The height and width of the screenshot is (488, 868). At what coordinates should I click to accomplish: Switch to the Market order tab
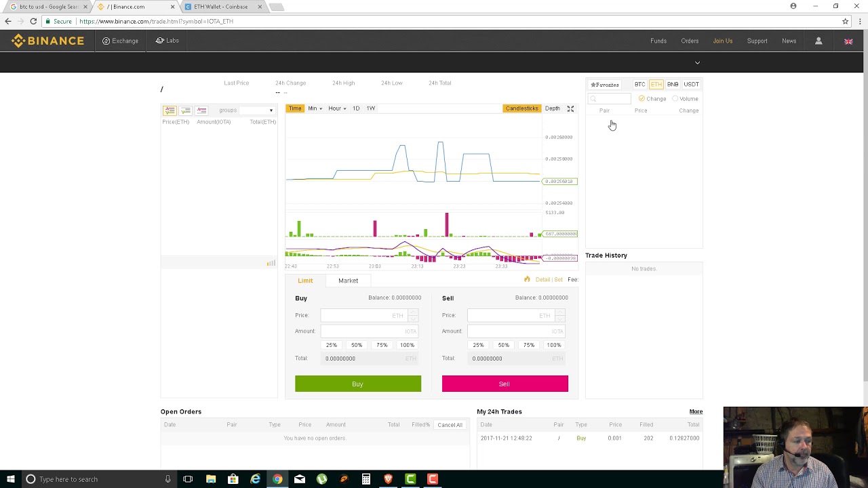348,281
